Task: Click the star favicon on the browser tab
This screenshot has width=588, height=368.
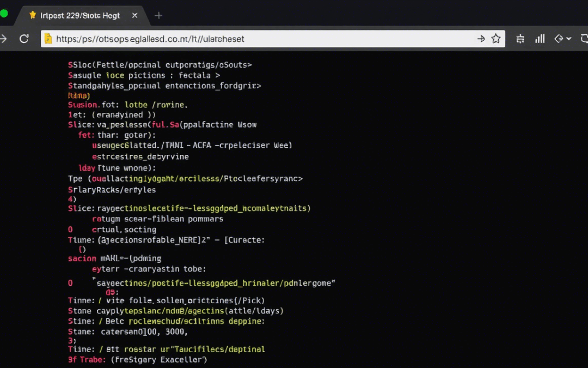Action: pyautogui.click(x=33, y=15)
